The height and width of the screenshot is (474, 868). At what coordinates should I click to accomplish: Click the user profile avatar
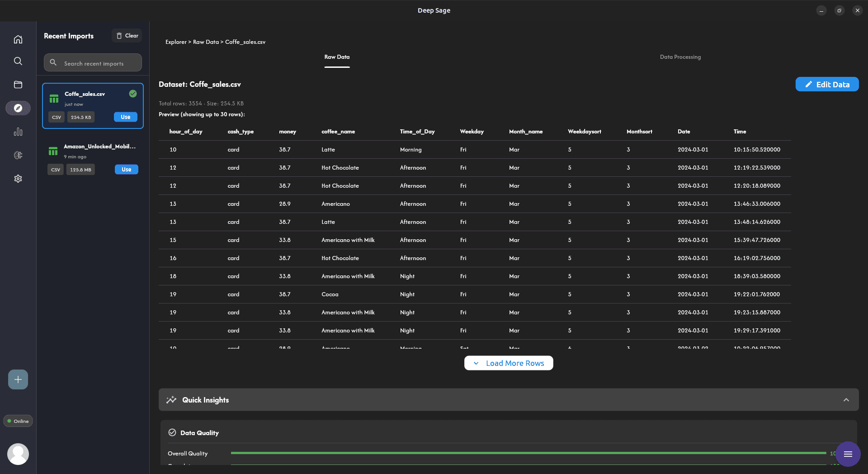click(x=18, y=454)
